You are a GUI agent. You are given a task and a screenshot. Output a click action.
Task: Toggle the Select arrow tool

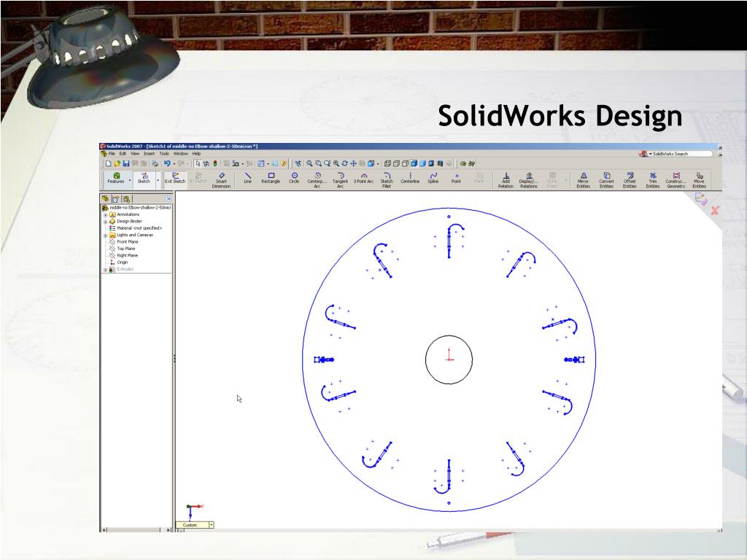point(197,163)
